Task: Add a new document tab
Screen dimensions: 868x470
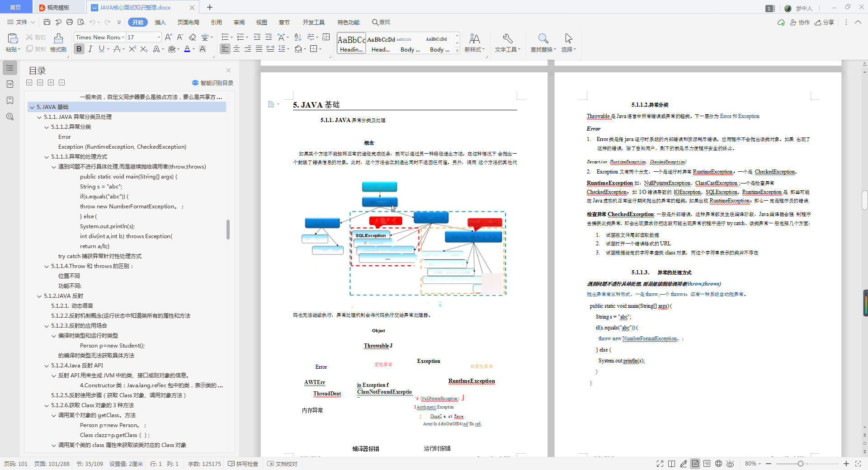Action: click(210, 7)
